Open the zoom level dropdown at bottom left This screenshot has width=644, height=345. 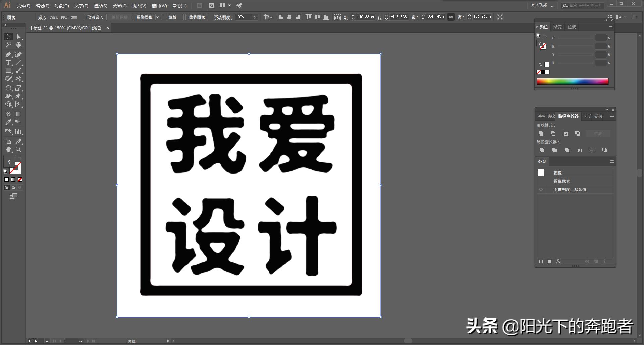tap(46, 341)
